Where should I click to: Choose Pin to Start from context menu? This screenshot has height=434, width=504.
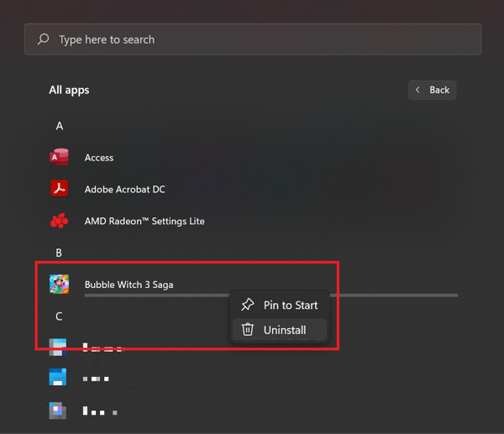pos(280,305)
